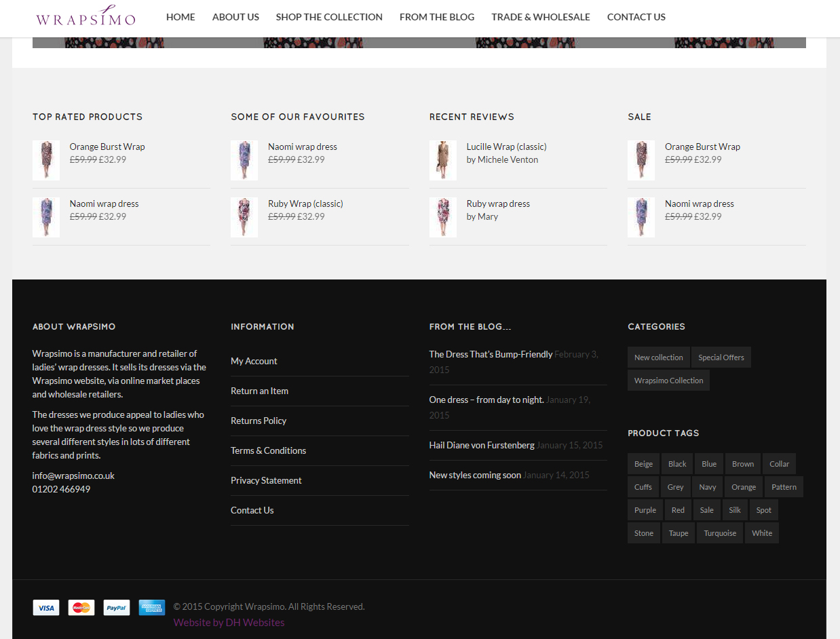Read 'The Dress That's Bump-Friendly' blog post
Image resolution: width=840 pixels, height=639 pixels.
pos(491,354)
